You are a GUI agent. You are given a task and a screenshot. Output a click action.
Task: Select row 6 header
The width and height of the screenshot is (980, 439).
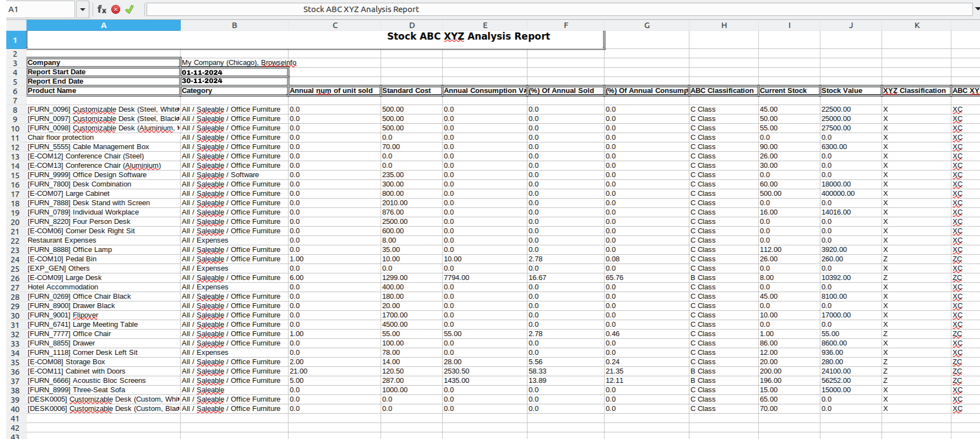(x=15, y=91)
